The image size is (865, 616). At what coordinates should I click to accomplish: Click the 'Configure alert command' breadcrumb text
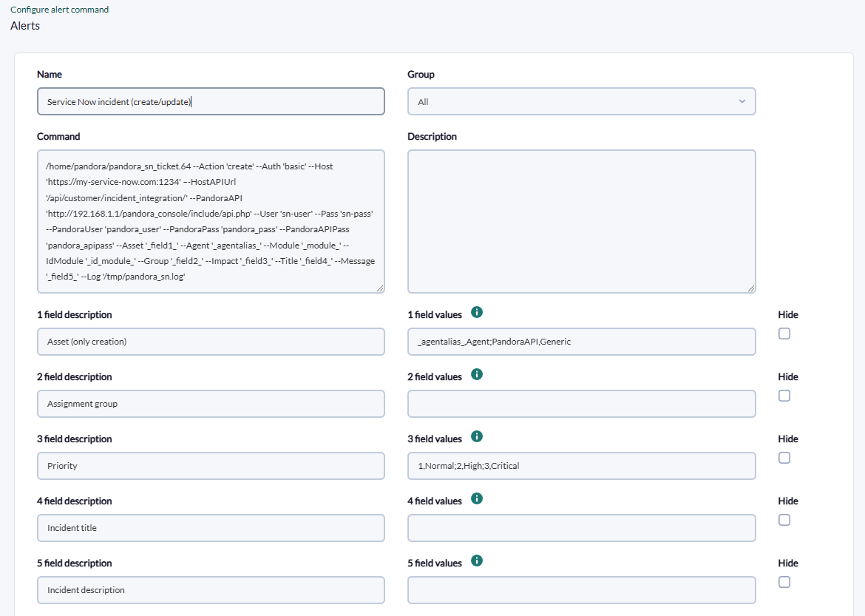tap(60, 10)
